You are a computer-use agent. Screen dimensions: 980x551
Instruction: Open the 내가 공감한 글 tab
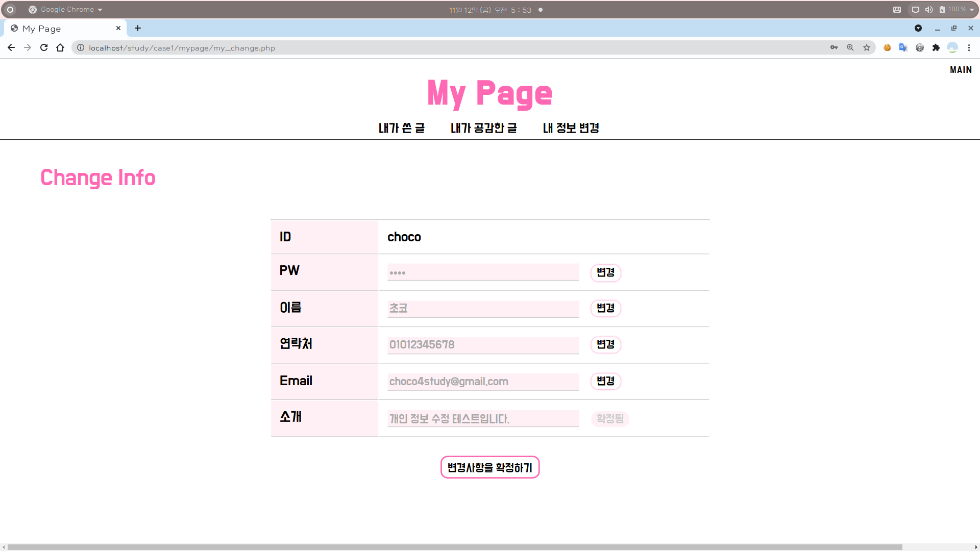(x=483, y=128)
